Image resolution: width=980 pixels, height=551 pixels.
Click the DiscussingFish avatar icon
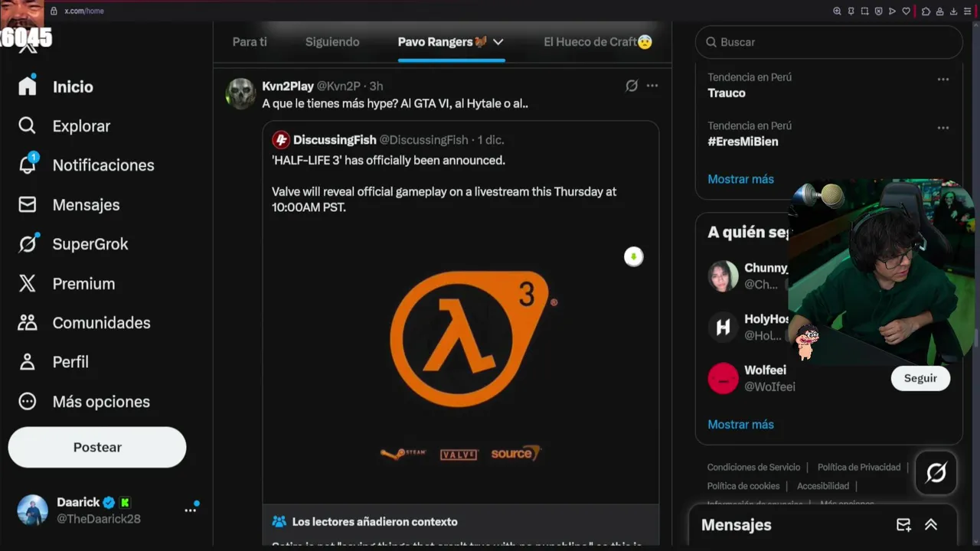[281, 139]
